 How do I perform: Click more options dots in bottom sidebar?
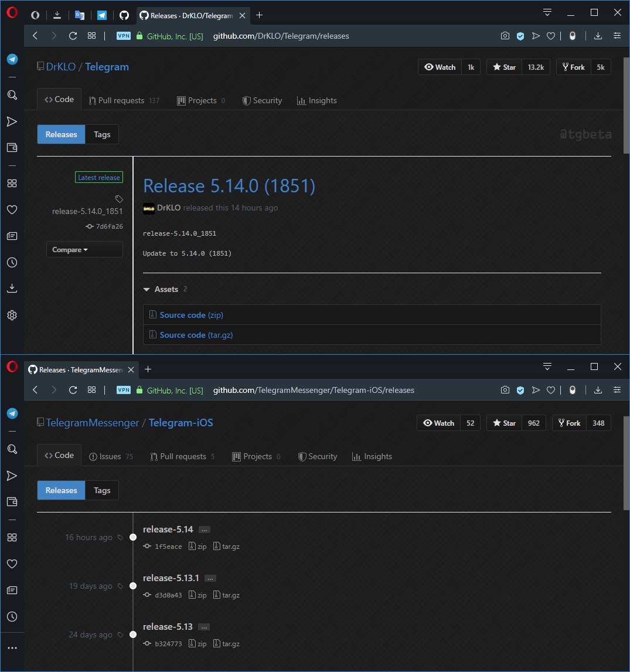coord(12,648)
